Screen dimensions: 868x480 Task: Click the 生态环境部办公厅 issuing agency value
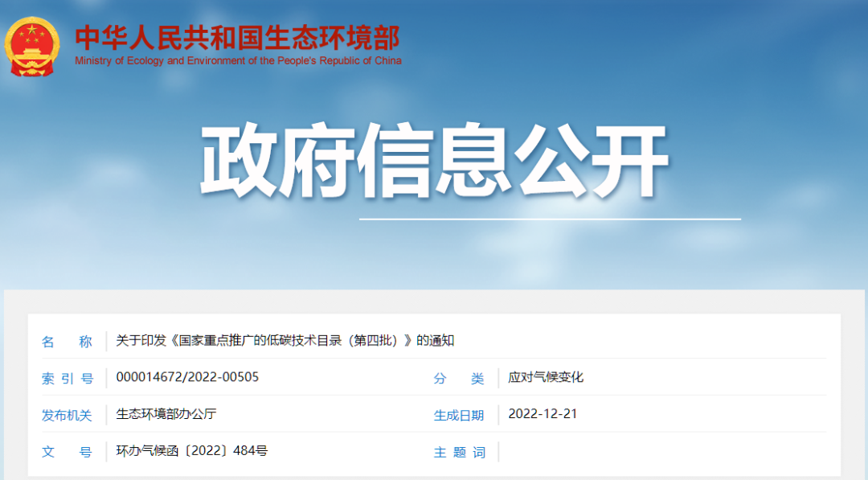pos(166,414)
